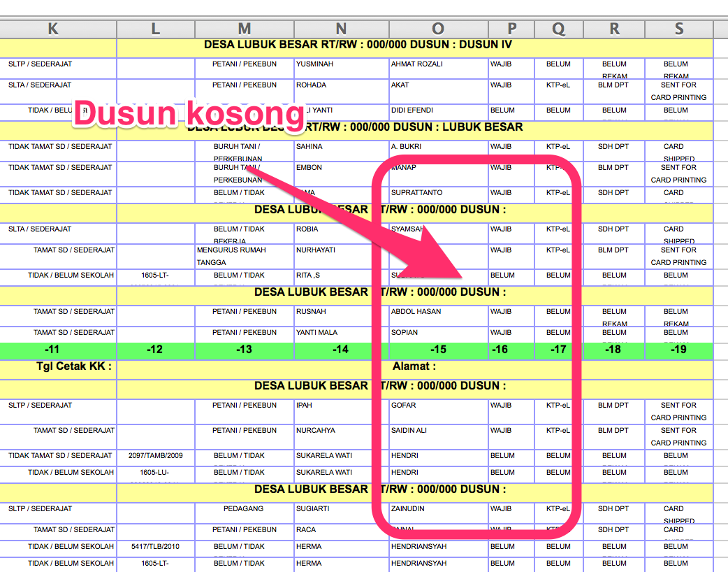
Task: Click the green cell '-13'
Action: (245, 351)
